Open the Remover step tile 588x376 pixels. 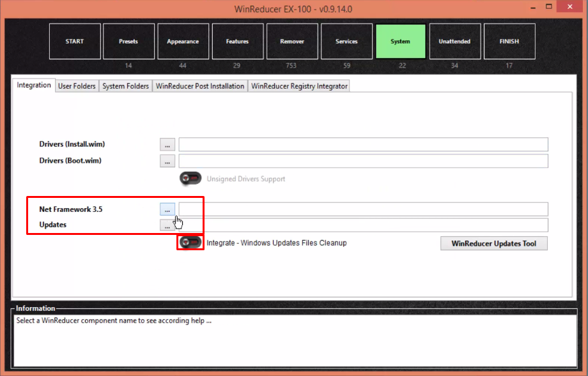(292, 41)
